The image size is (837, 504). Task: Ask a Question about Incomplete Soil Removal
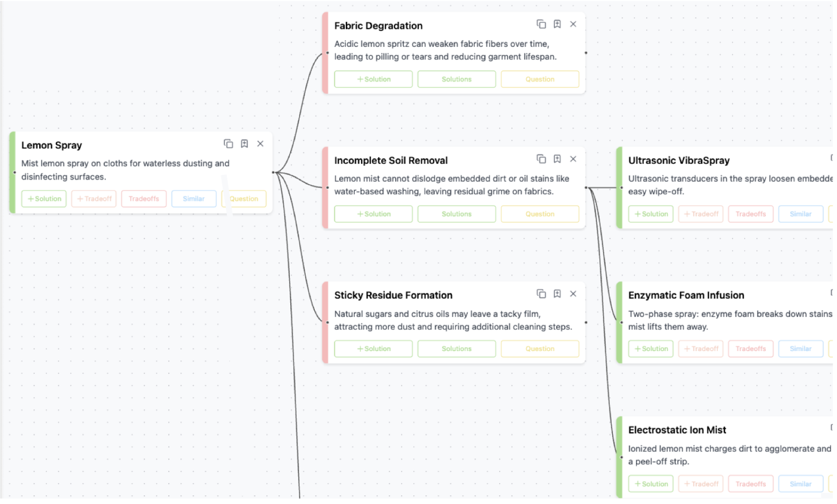pyautogui.click(x=540, y=214)
